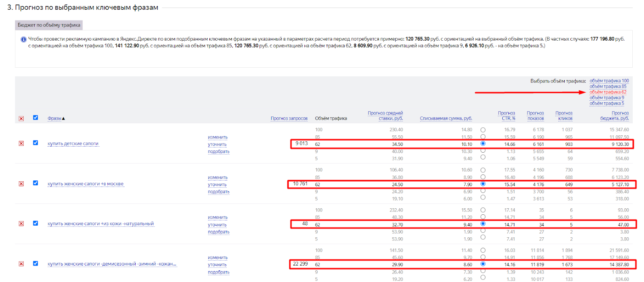Choose 'объём трафика 100' option
Screen dimensions: 644x282
pos(609,81)
